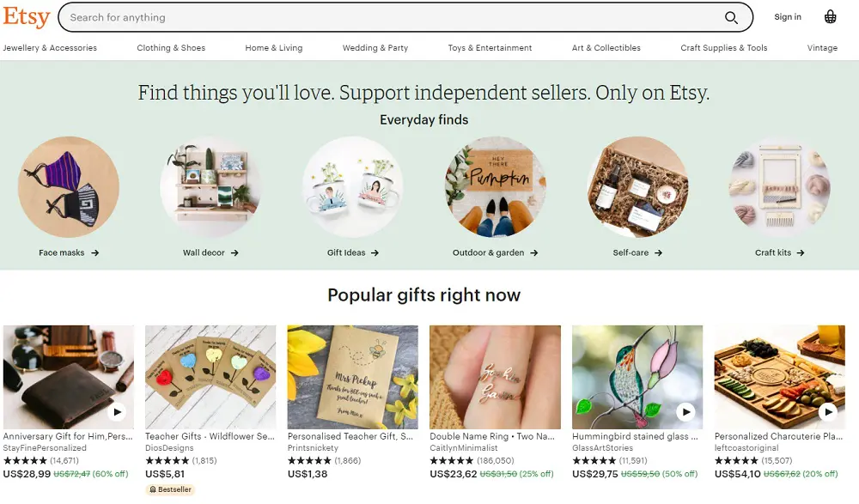Click the Sign in button
The height and width of the screenshot is (504, 859).
[x=788, y=16]
